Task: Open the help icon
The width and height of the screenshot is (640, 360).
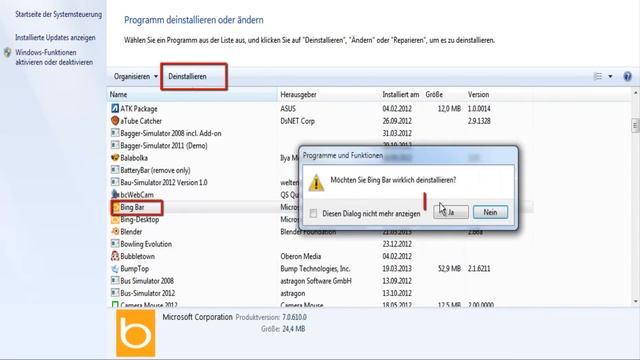Action: (627, 76)
